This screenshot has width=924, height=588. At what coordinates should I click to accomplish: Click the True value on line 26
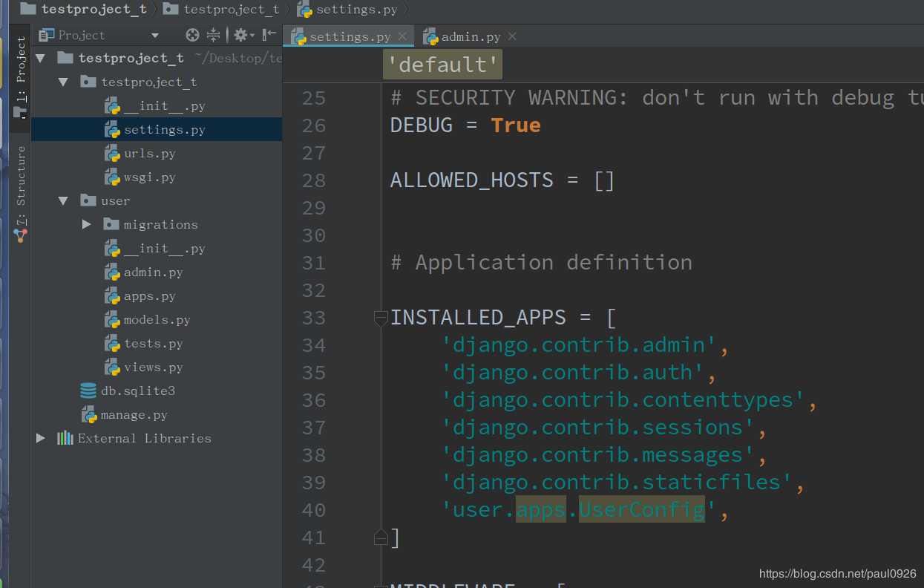[x=516, y=125]
